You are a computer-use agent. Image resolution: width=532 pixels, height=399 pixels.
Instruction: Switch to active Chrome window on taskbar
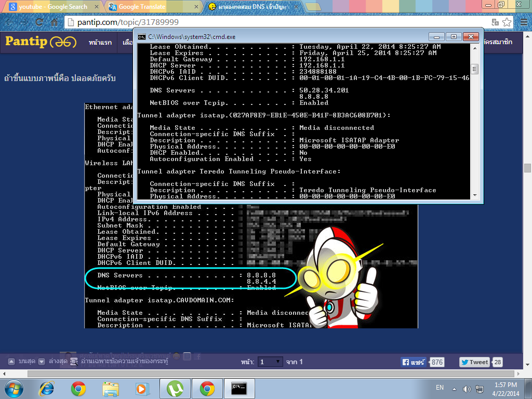click(x=207, y=389)
